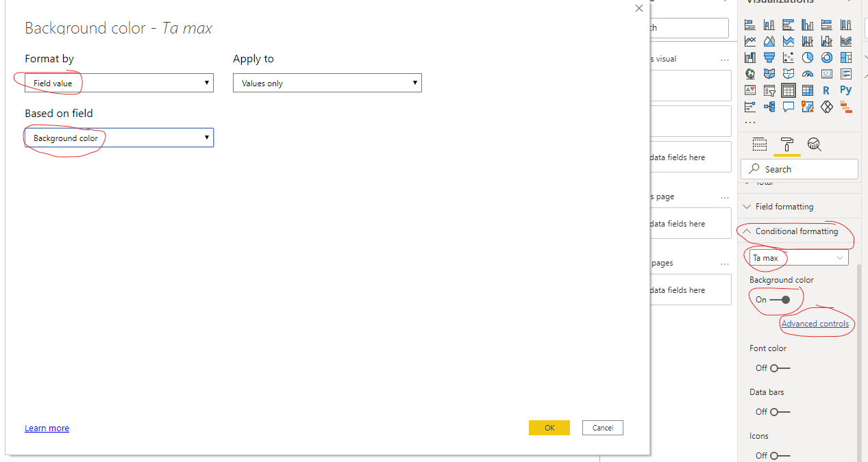Open the Learn more link
The image size is (868, 462).
point(47,428)
